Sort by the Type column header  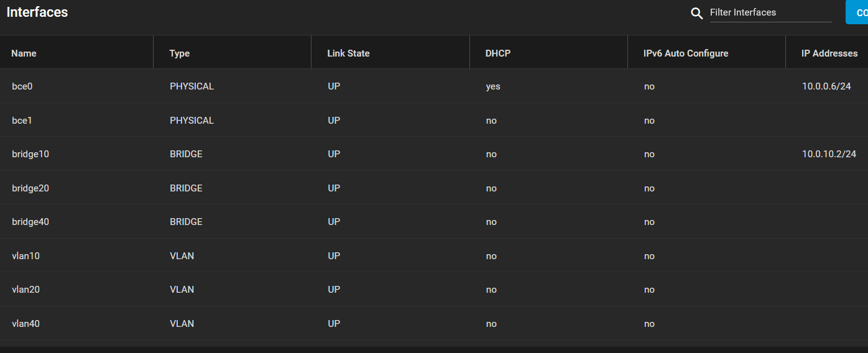pyautogui.click(x=179, y=53)
